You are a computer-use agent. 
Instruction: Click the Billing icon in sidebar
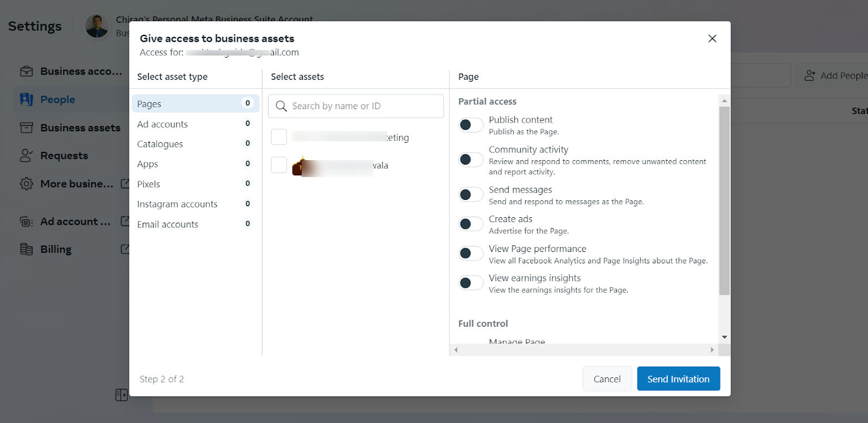pyautogui.click(x=27, y=249)
